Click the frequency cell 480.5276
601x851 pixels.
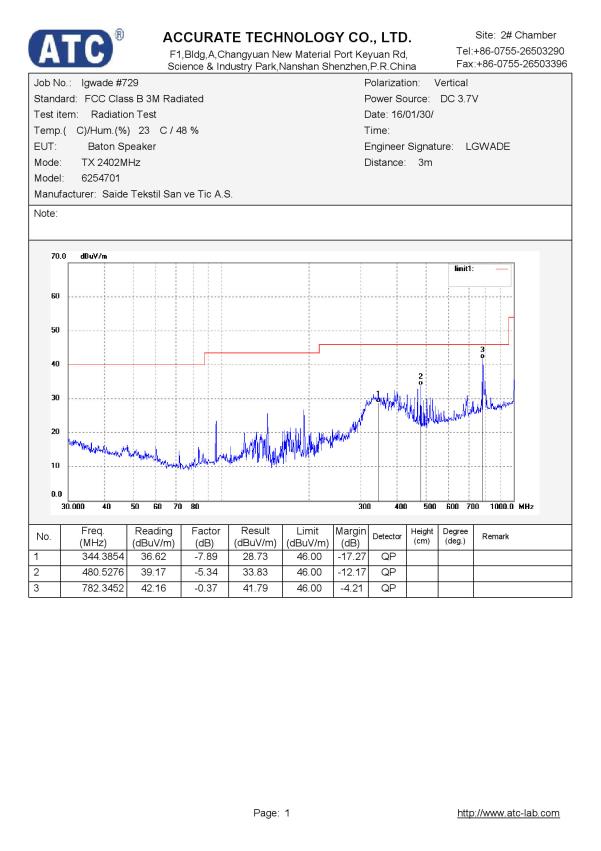103,573
